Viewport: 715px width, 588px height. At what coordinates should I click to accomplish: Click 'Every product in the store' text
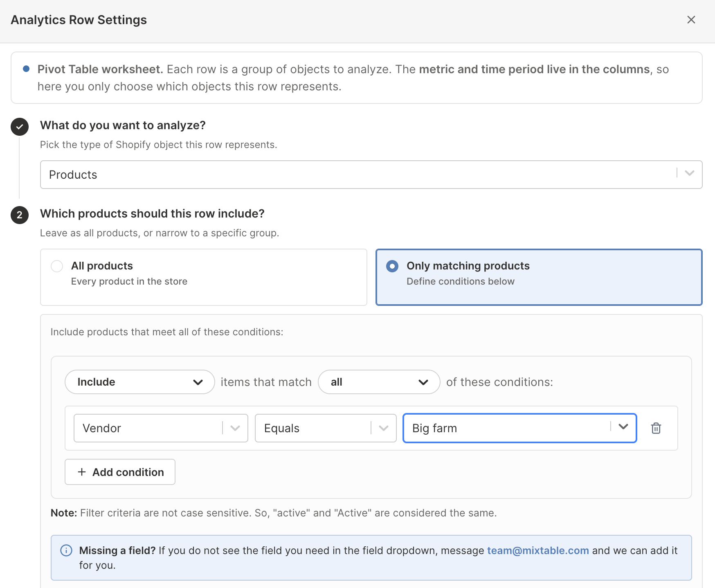tap(129, 281)
